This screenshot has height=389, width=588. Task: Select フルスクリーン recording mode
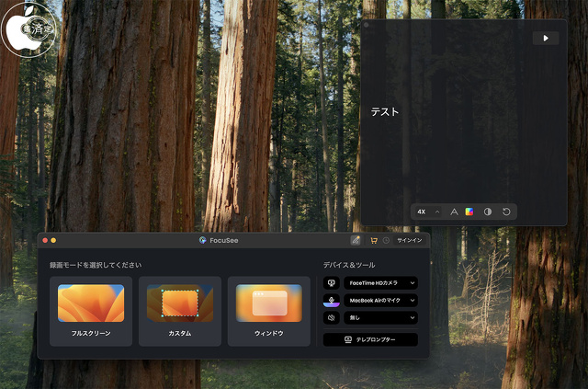point(91,312)
